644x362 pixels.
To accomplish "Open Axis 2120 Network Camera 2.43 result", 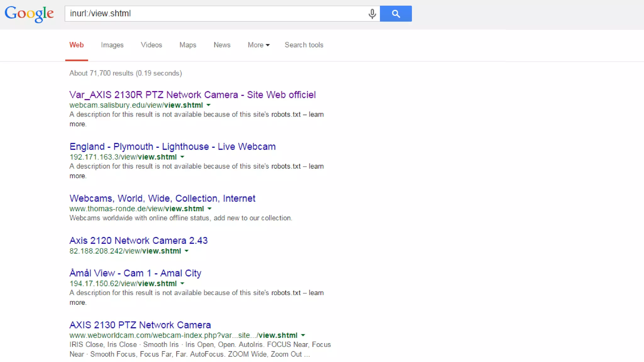I will coord(138,240).
